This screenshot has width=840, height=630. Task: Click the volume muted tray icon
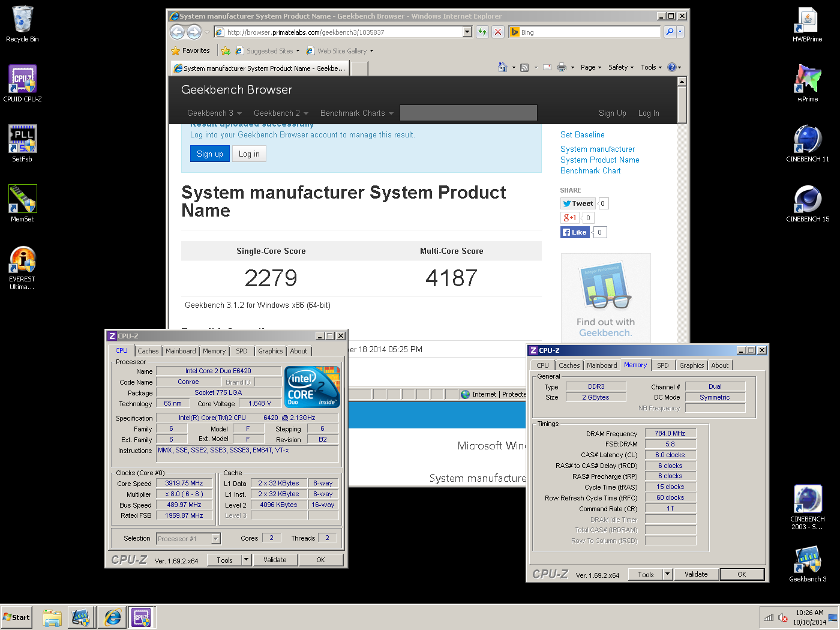pos(783,617)
